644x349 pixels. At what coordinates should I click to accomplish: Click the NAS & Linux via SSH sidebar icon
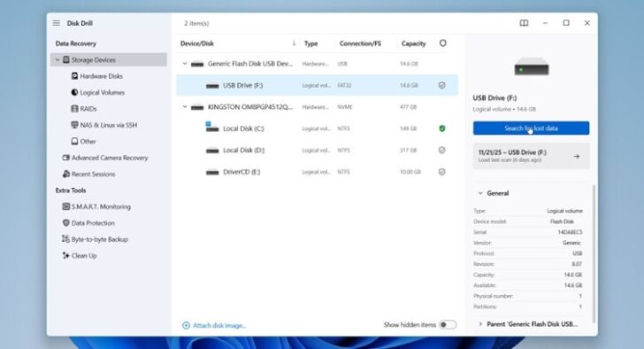[74, 125]
